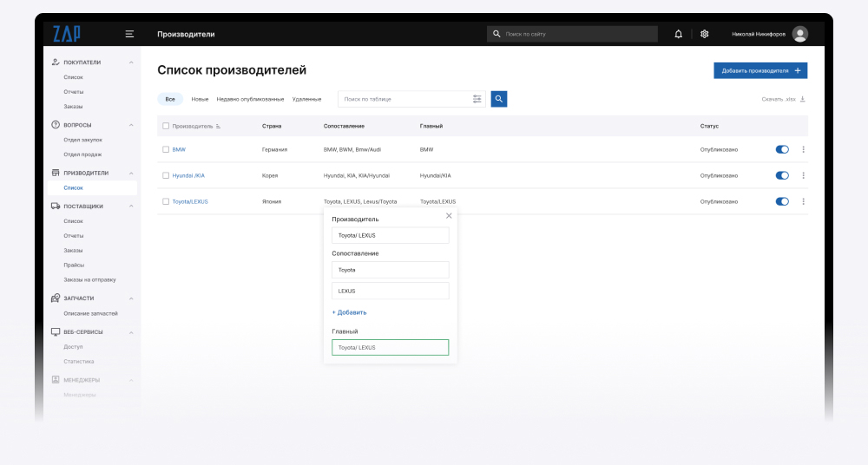Click the ZAP logo
The width and height of the screenshot is (868, 465).
(x=67, y=34)
